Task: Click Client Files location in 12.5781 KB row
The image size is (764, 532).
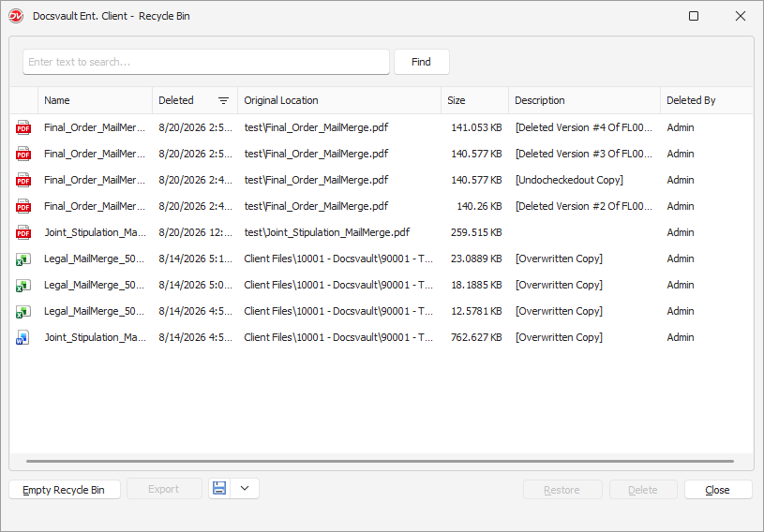Action: click(x=338, y=312)
